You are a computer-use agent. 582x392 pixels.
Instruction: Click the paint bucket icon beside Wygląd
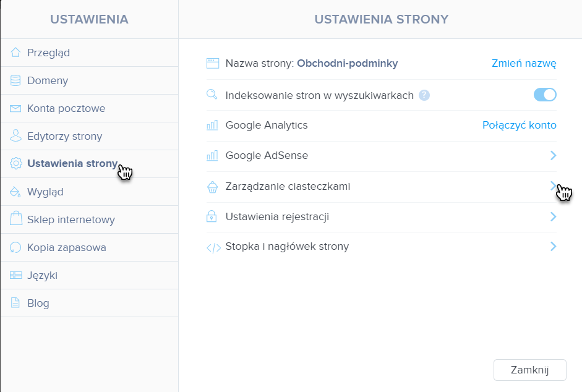click(15, 192)
